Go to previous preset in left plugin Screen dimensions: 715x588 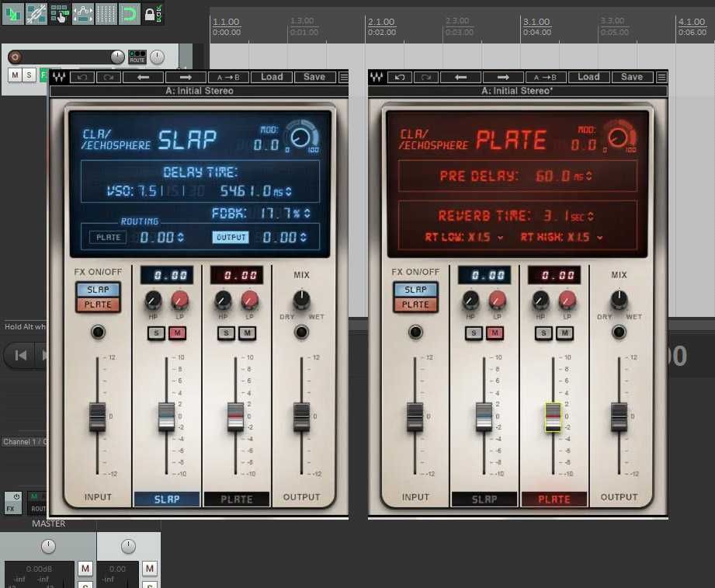[143, 77]
